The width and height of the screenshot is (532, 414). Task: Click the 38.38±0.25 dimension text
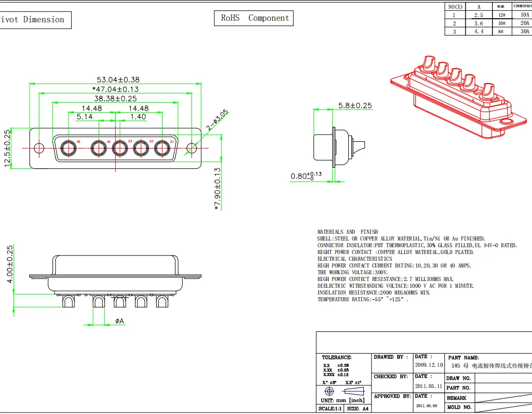(115, 98)
